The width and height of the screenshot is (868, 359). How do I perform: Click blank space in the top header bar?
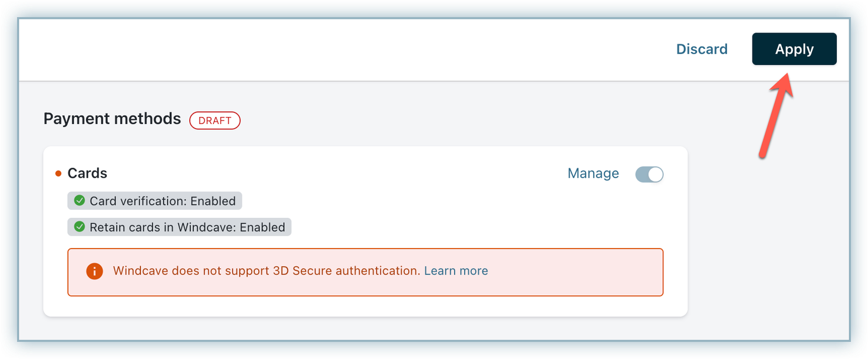pos(354,50)
